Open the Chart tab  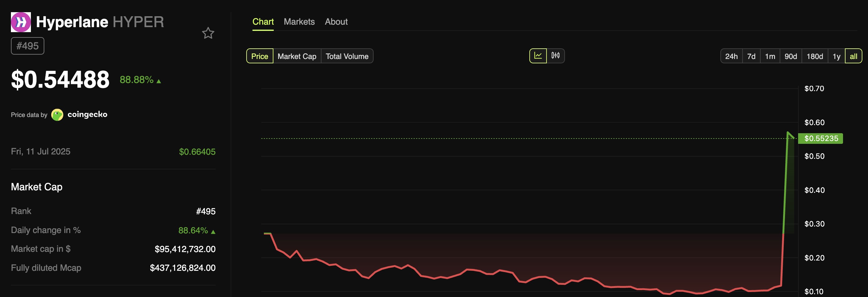(263, 22)
